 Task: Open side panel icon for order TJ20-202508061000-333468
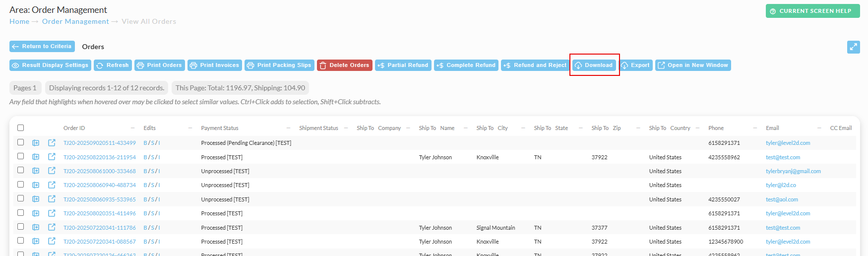(x=36, y=171)
